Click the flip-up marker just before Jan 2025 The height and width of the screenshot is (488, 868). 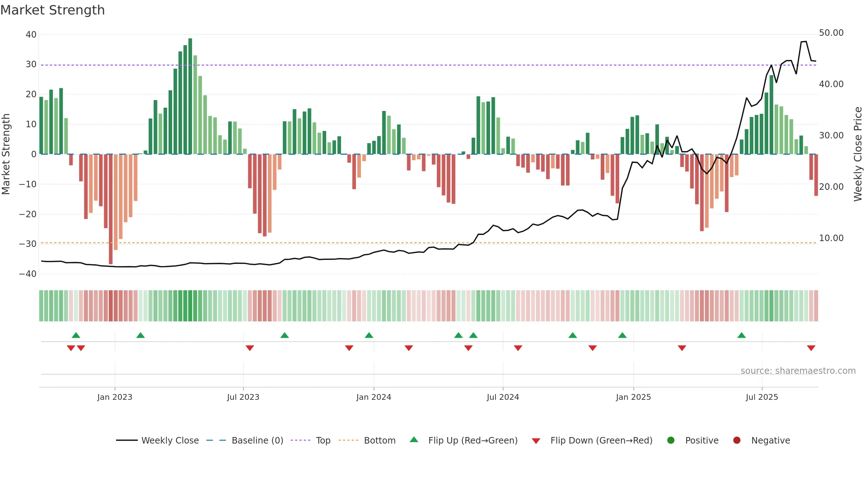point(622,335)
